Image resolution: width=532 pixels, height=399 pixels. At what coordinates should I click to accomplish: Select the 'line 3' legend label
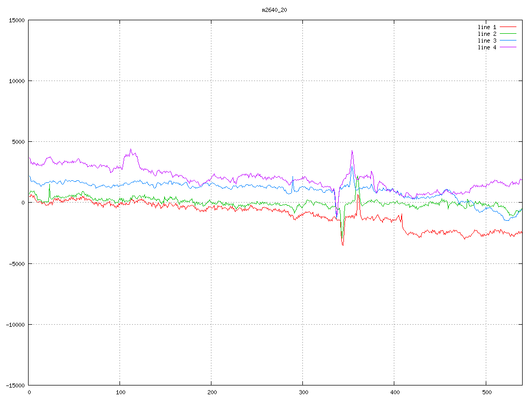(x=487, y=41)
